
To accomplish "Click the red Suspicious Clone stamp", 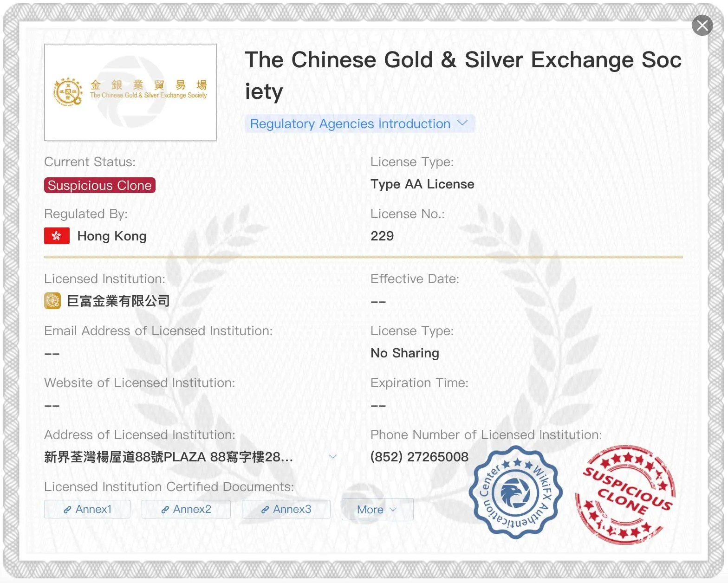I will (x=626, y=495).
